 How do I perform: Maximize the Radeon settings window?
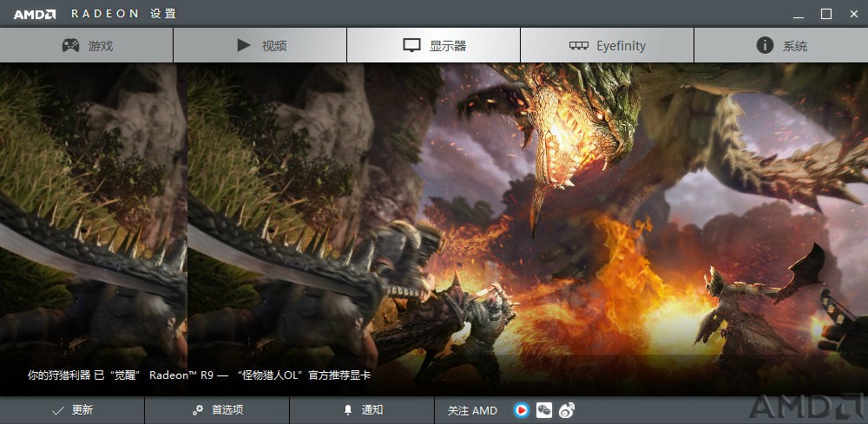826,15
